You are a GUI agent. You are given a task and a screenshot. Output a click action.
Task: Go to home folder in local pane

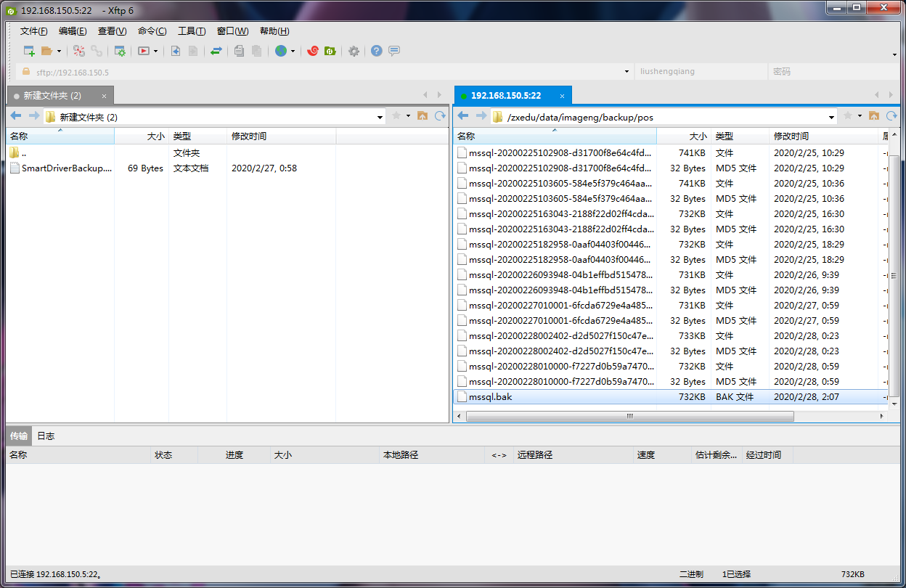coord(423,116)
